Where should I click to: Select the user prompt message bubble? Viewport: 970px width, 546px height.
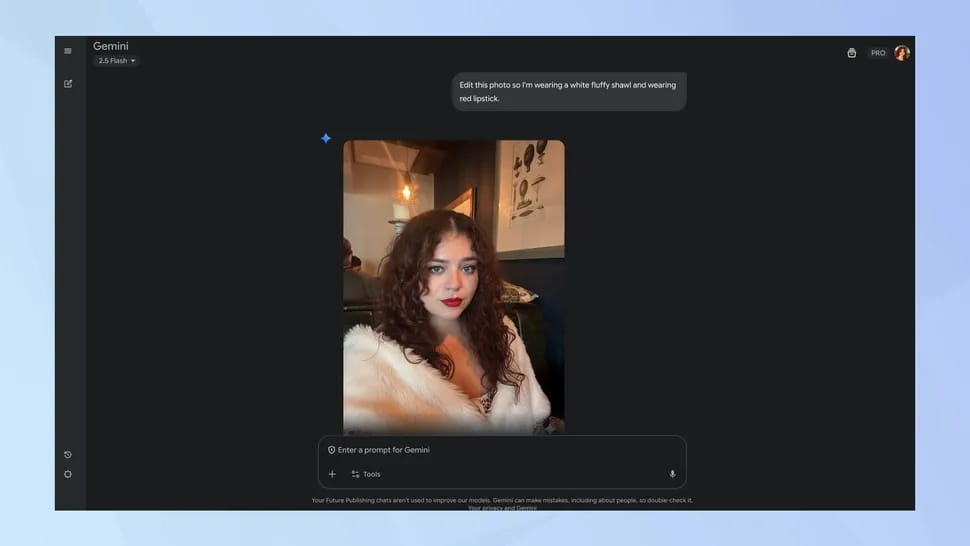click(568, 92)
